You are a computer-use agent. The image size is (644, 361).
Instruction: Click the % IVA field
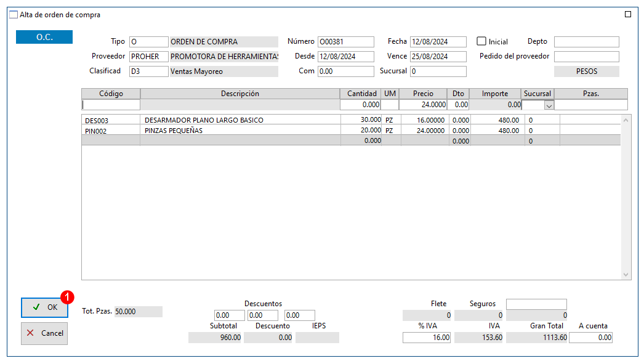pos(427,338)
